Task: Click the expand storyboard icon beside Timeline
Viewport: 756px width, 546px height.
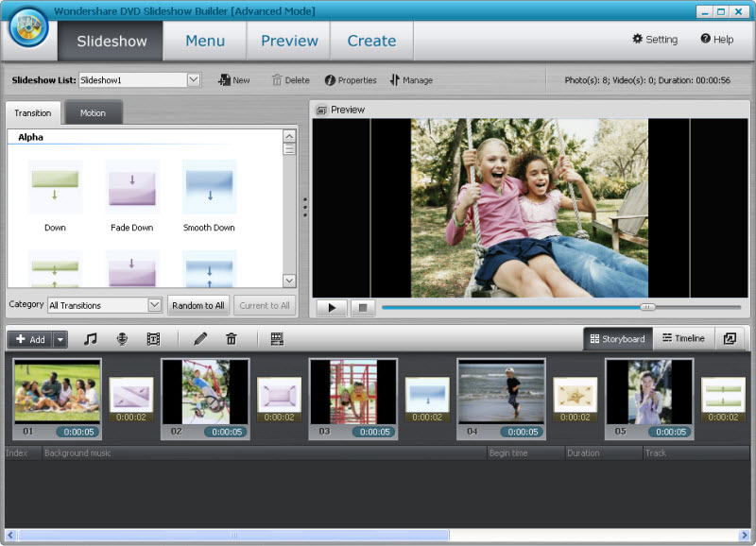Action: click(729, 339)
